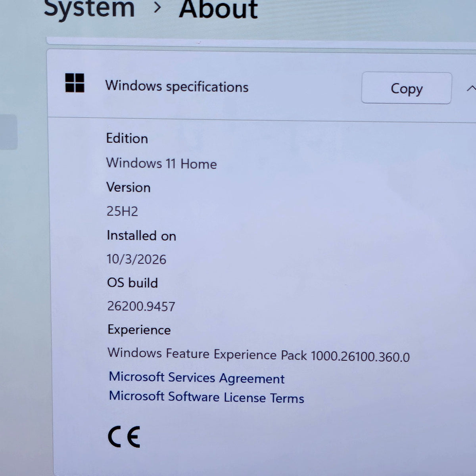
Task: Click the Version label
Action: 129,187
